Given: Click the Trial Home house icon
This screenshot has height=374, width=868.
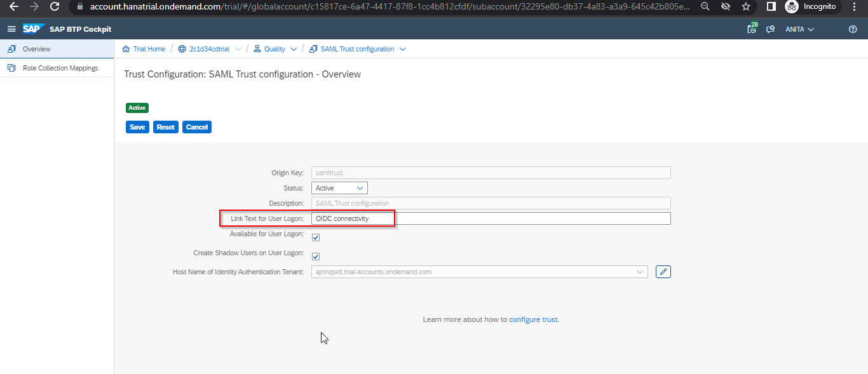Looking at the screenshot, I should coord(126,48).
